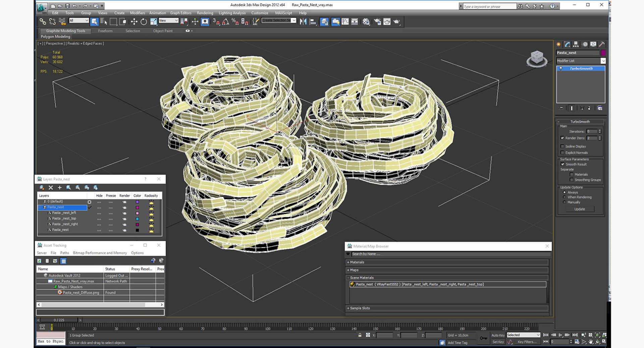Image resolution: width=644 pixels, height=348 pixels.
Task: Open the Motion command panel
Action: 585,44
